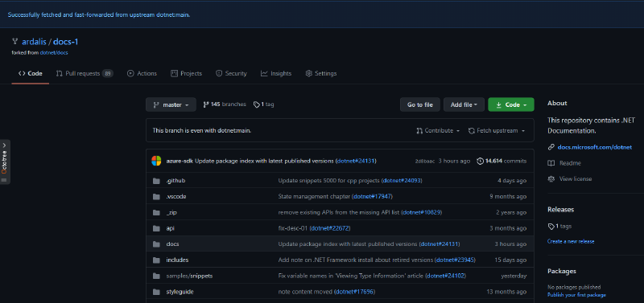The width and height of the screenshot is (644, 303).
Task: Expand the Octotree sidebar panel
Action: click(x=5, y=162)
